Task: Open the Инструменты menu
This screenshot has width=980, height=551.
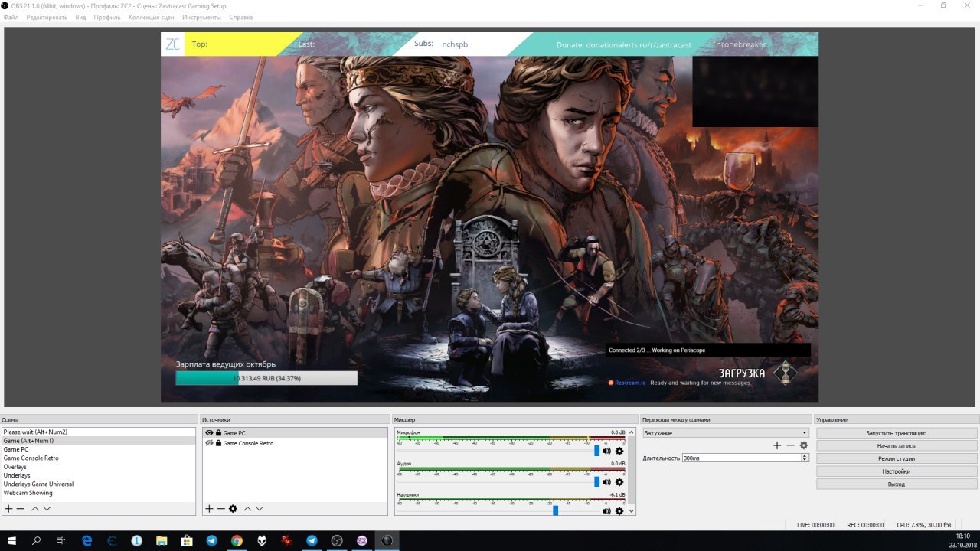Action: [x=203, y=17]
